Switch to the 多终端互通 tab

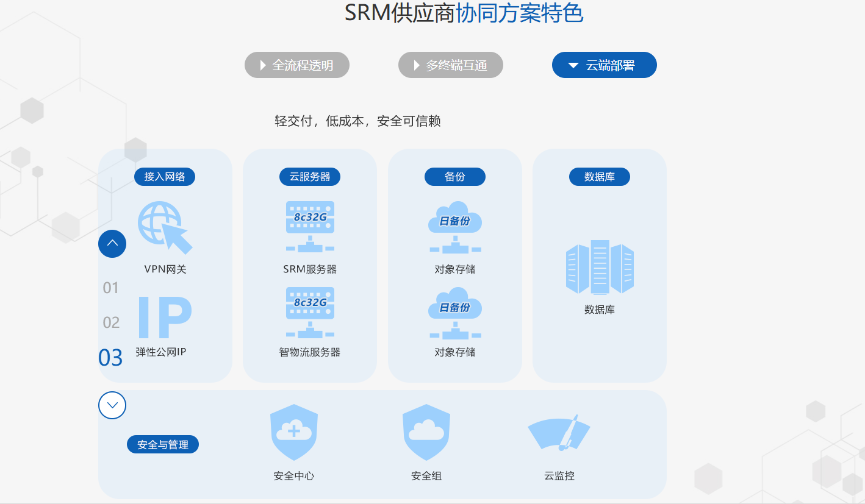tap(451, 65)
